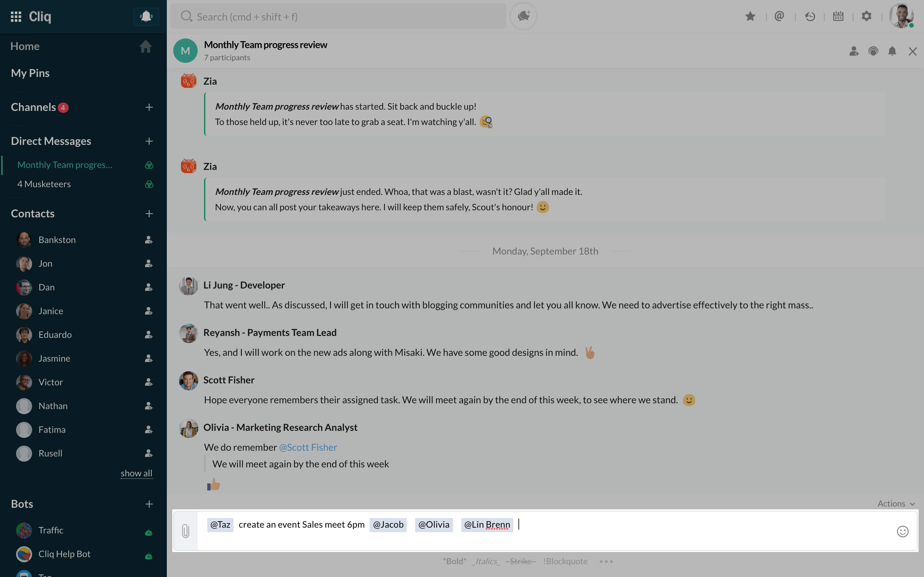The width and height of the screenshot is (924, 577).
Task: Toggle the broadcast icon in chat header
Action: coord(873,51)
